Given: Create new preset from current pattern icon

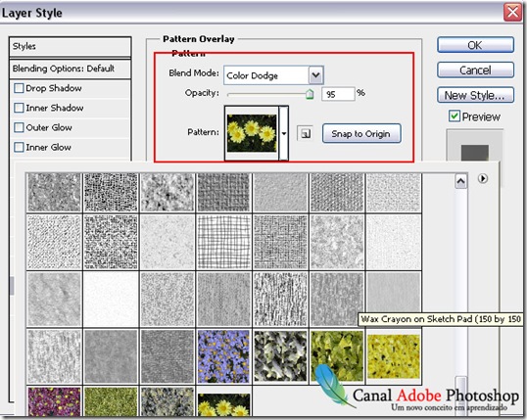Looking at the screenshot, I should click(306, 134).
